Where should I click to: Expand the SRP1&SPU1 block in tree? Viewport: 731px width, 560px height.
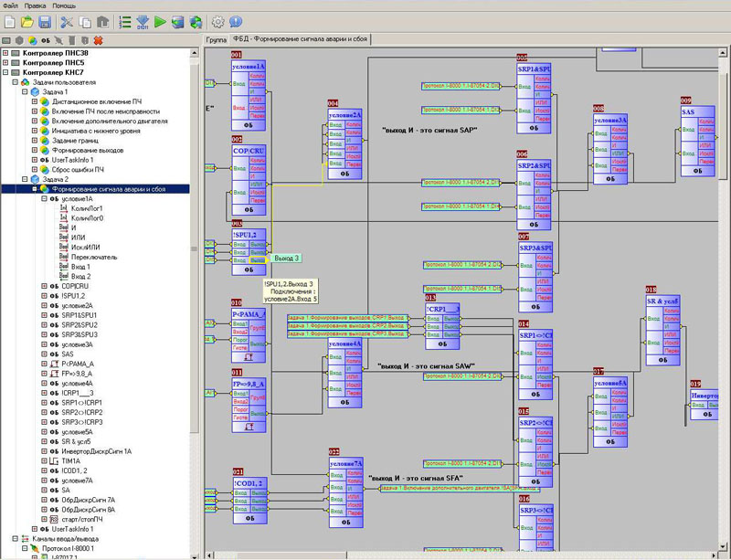44,315
